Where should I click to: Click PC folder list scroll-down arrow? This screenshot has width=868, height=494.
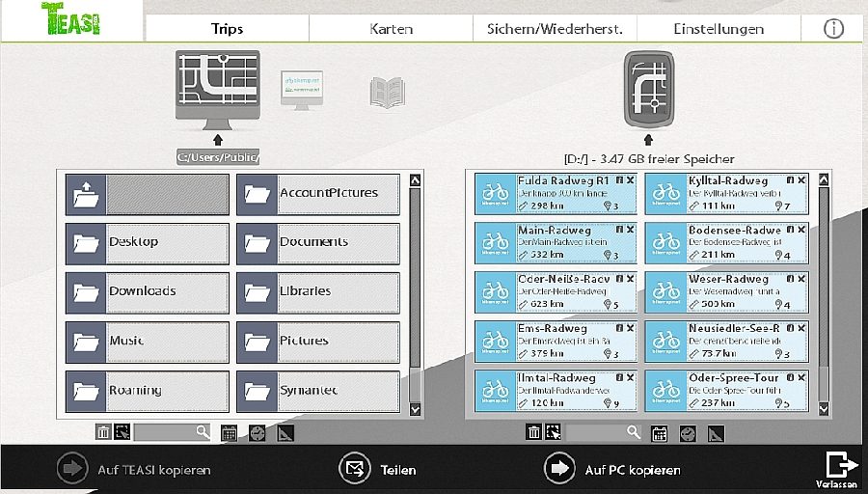[415, 409]
